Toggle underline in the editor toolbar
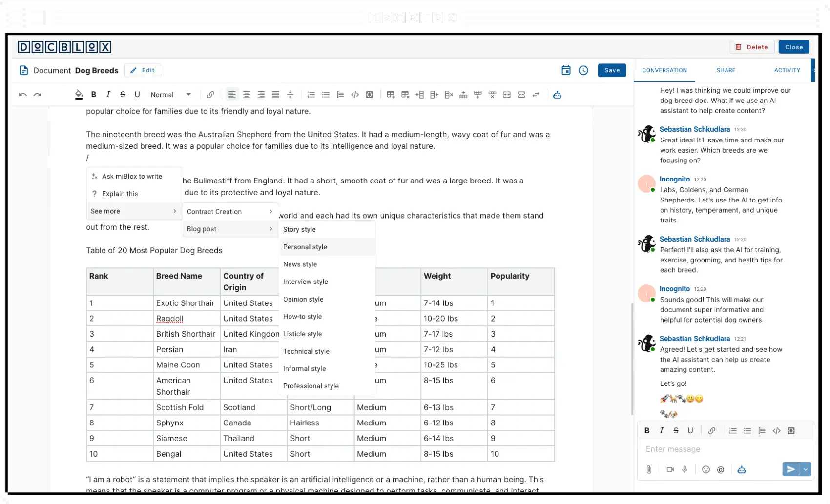The width and height of the screenshot is (830, 504). click(x=137, y=95)
